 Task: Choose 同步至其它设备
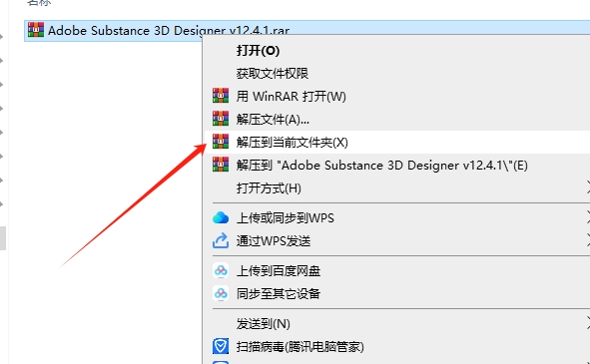pos(279,293)
